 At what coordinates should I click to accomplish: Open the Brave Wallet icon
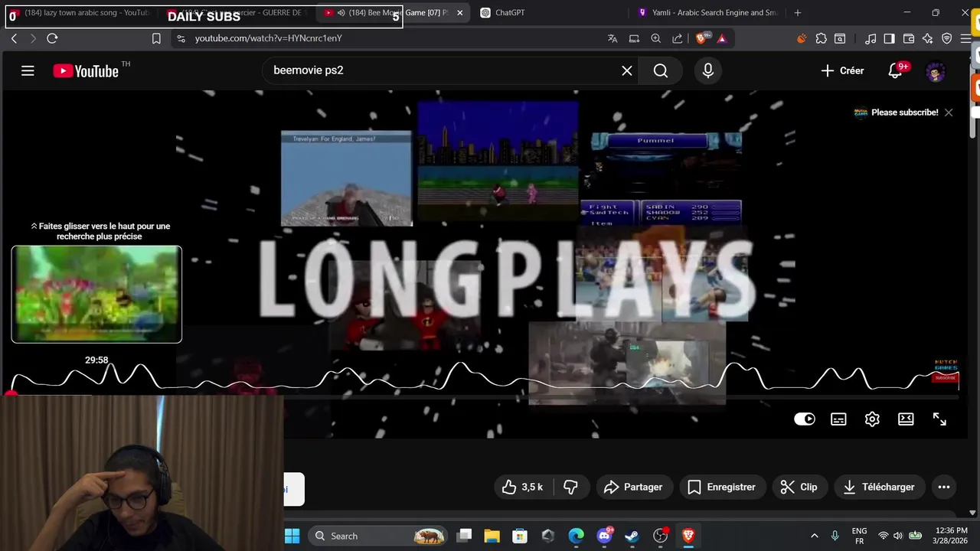[909, 38]
